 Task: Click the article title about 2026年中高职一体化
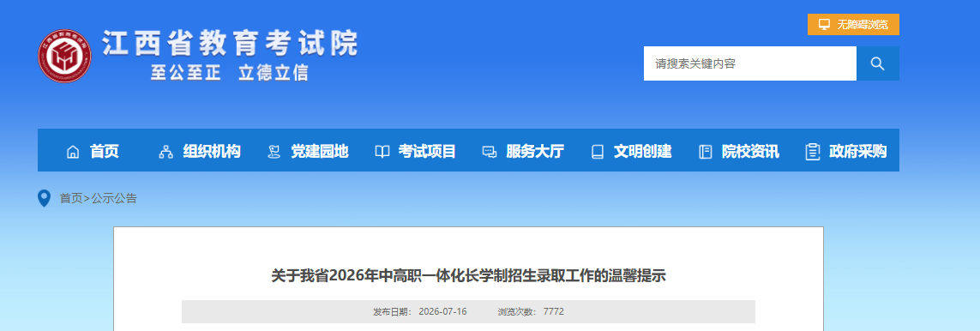468,276
